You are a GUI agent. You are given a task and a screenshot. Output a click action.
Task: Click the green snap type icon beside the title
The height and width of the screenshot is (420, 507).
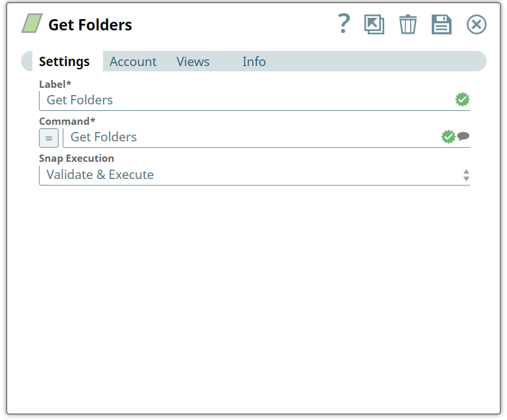[32, 23]
